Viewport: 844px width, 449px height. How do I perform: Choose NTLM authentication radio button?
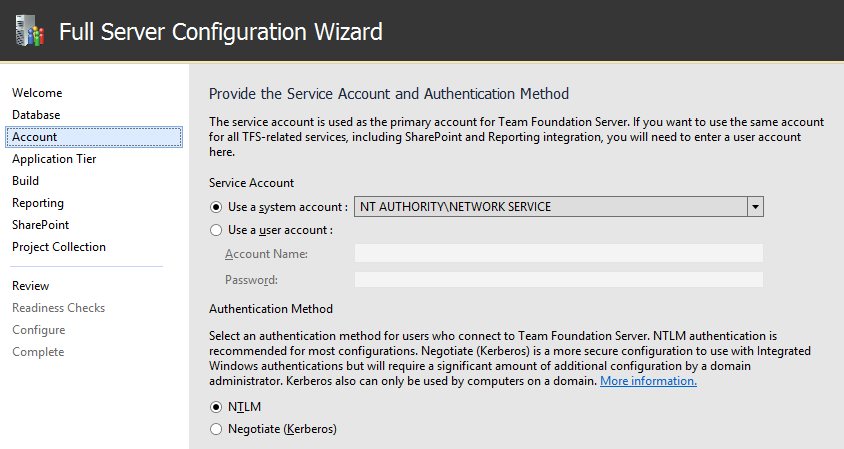click(x=216, y=407)
